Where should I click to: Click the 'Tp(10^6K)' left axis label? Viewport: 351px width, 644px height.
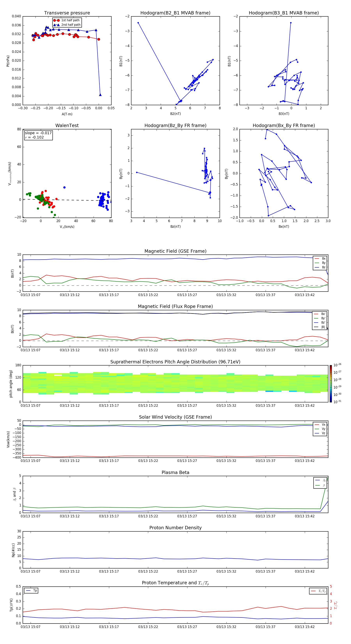click(11, 605)
